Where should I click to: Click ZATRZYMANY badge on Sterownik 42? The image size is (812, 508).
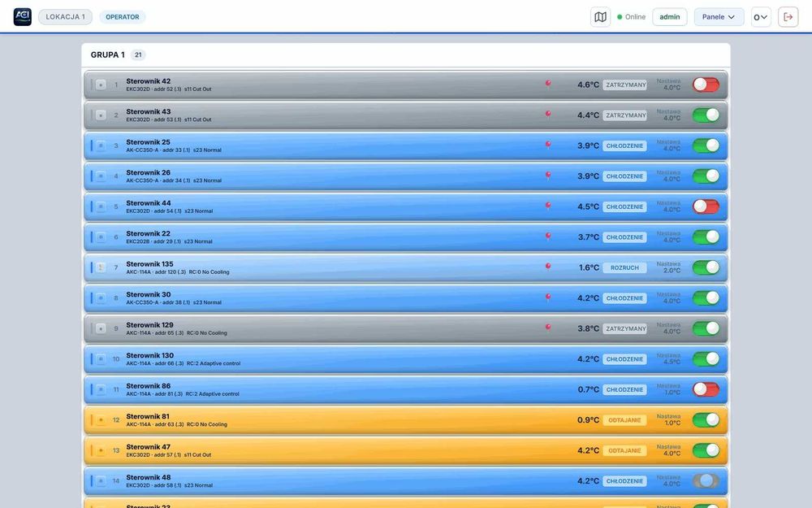[625, 85]
